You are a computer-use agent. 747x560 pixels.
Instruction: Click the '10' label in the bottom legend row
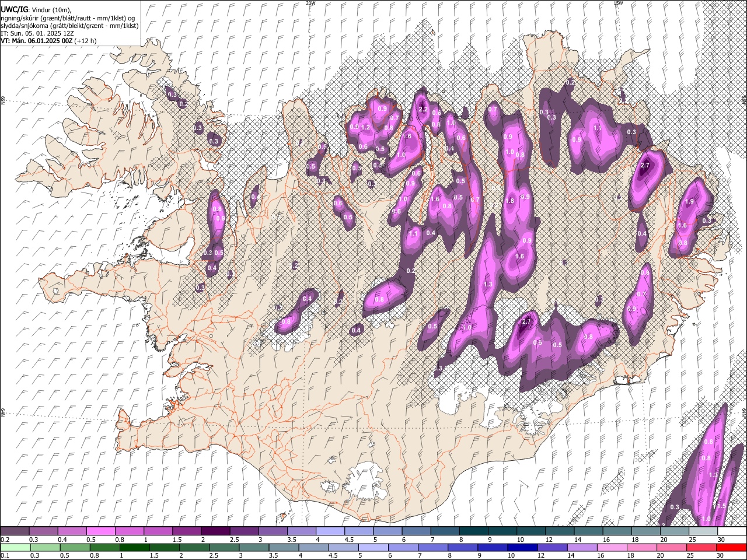click(511, 556)
